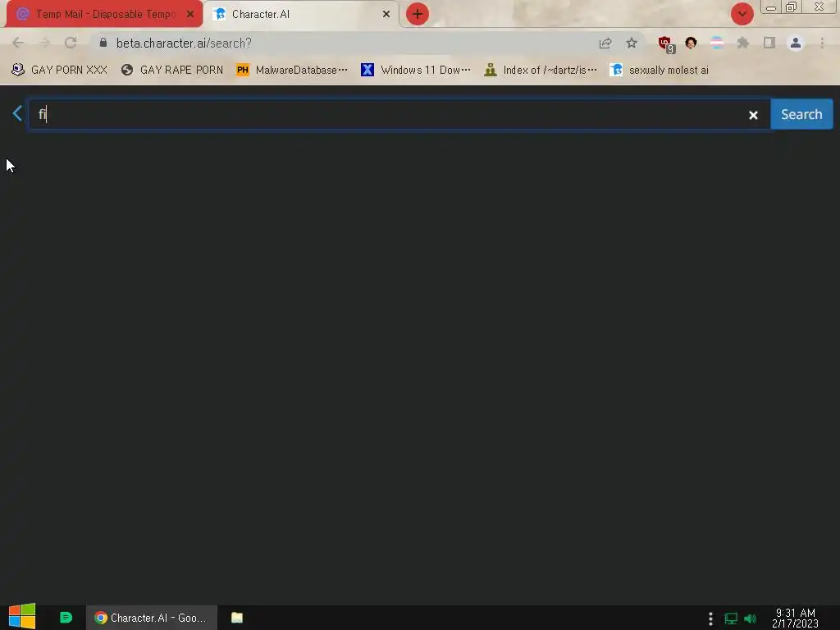Open the Chrome three-dot menu
840x630 pixels.
pos(822,43)
